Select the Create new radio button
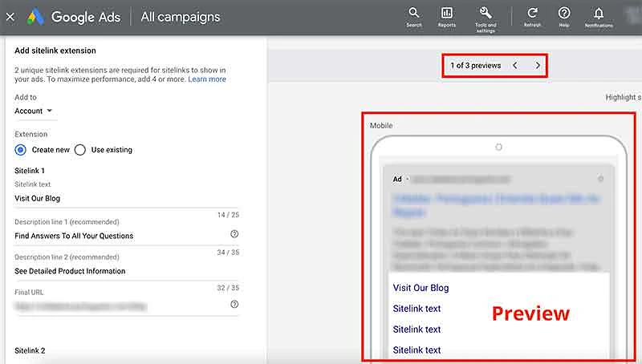 pyautogui.click(x=21, y=150)
